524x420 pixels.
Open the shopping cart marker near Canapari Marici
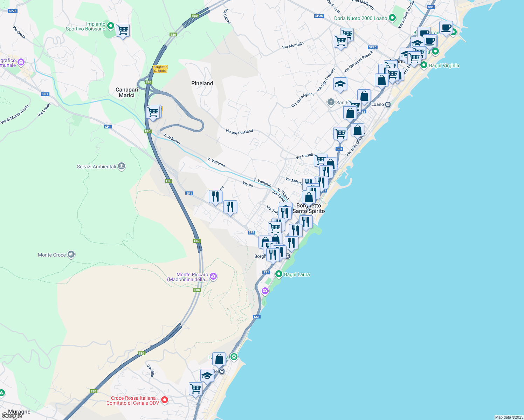[153, 113]
